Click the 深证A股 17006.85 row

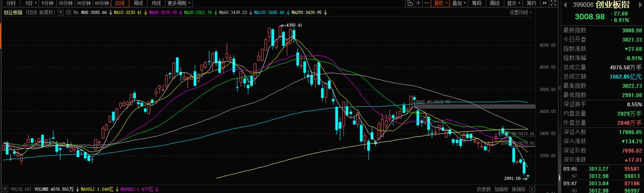(x=603, y=133)
